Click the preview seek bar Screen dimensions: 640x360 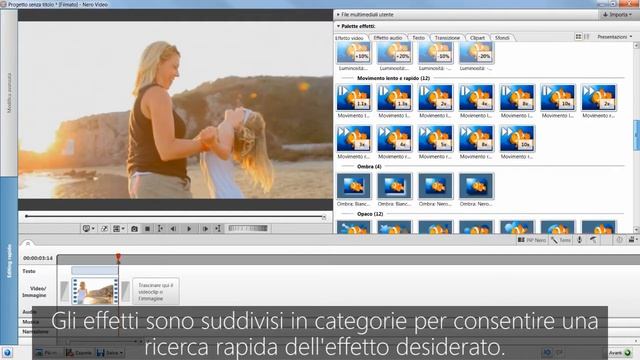[x=175, y=216]
